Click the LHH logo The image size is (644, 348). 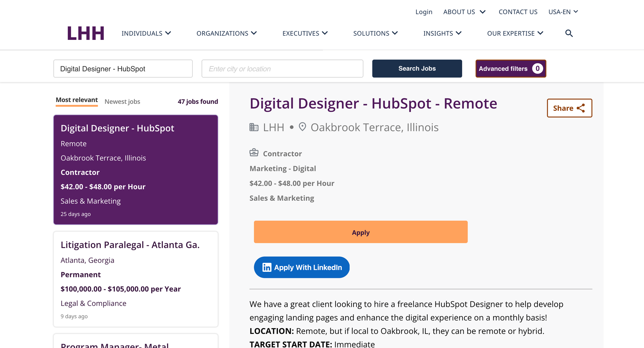tap(86, 33)
